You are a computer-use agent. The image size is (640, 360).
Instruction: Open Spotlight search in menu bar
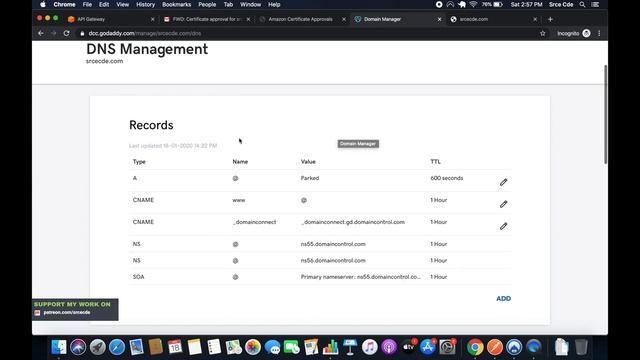pyautogui.click(x=582, y=4)
